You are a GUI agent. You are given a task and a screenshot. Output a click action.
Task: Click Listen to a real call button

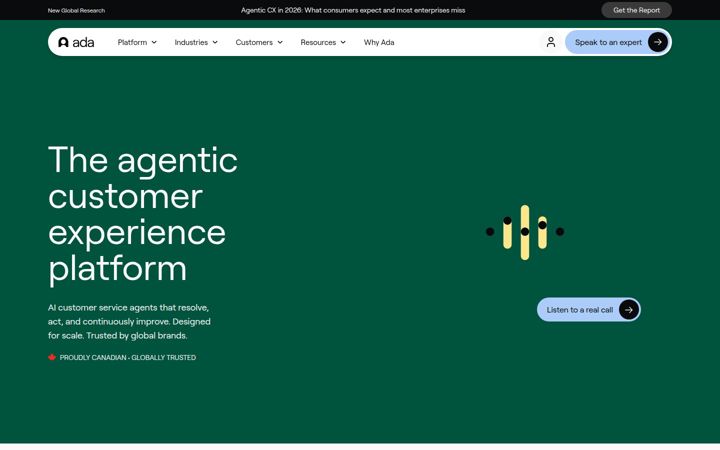click(x=589, y=310)
